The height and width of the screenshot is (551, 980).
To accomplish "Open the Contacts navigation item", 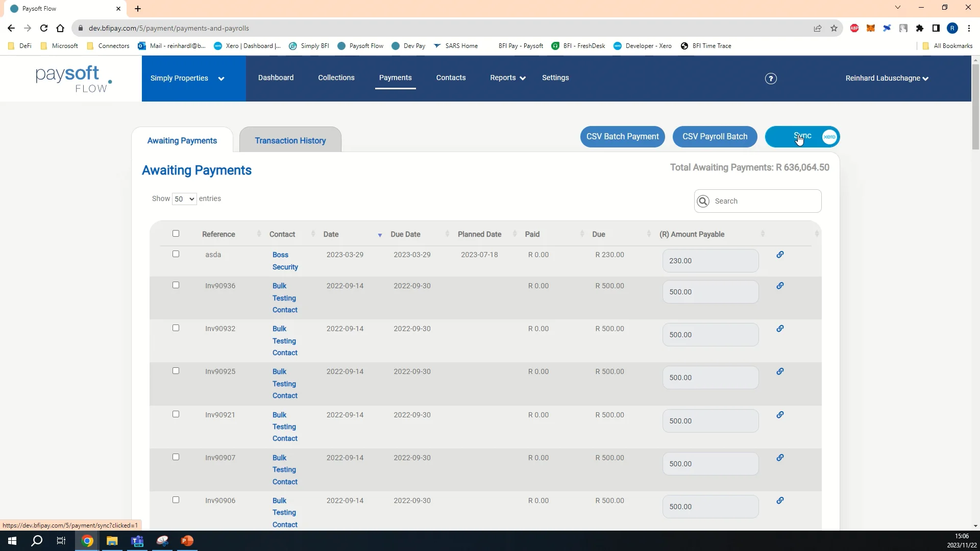I will pyautogui.click(x=451, y=78).
